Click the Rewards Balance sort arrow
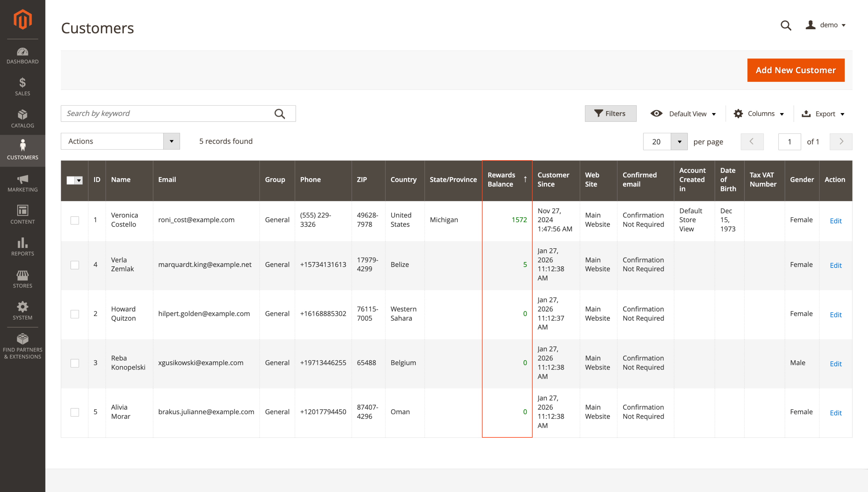The height and width of the screenshot is (492, 868). 525,179
